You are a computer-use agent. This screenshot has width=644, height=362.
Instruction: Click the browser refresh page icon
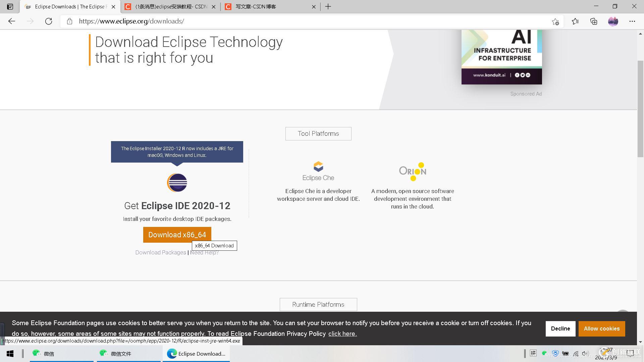pyautogui.click(x=48, y=21)
